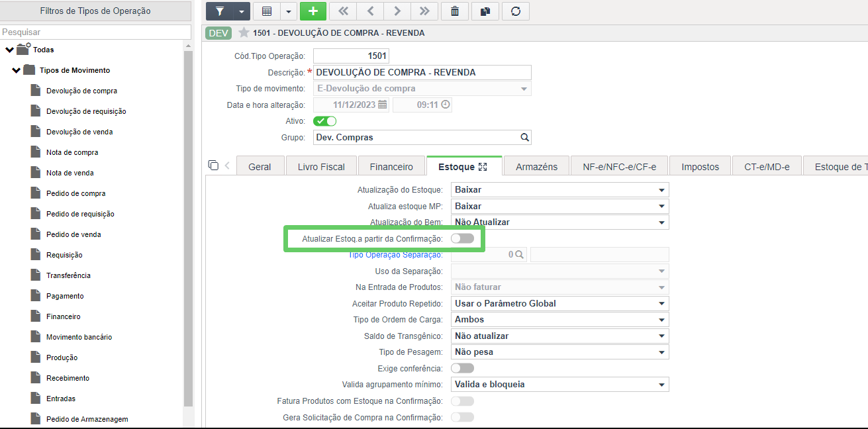868x429 pixels.
Task: Go to last record
Action: pyautogui.click(x=424, y=11)
